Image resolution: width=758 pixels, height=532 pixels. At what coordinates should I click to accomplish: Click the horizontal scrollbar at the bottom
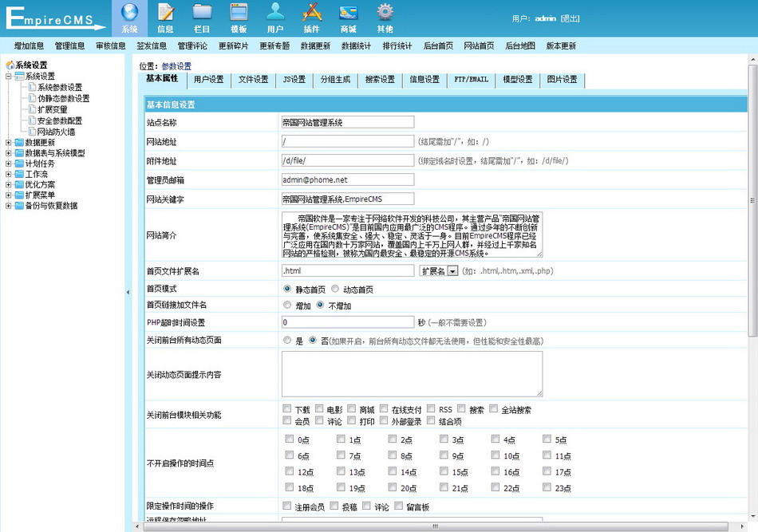click(435, 526)
